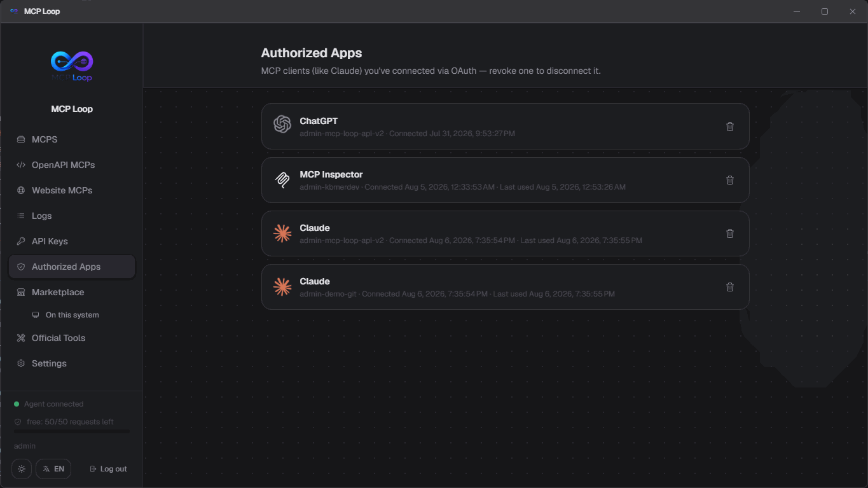Open the On this system sub-item

(x=72, y=315)
